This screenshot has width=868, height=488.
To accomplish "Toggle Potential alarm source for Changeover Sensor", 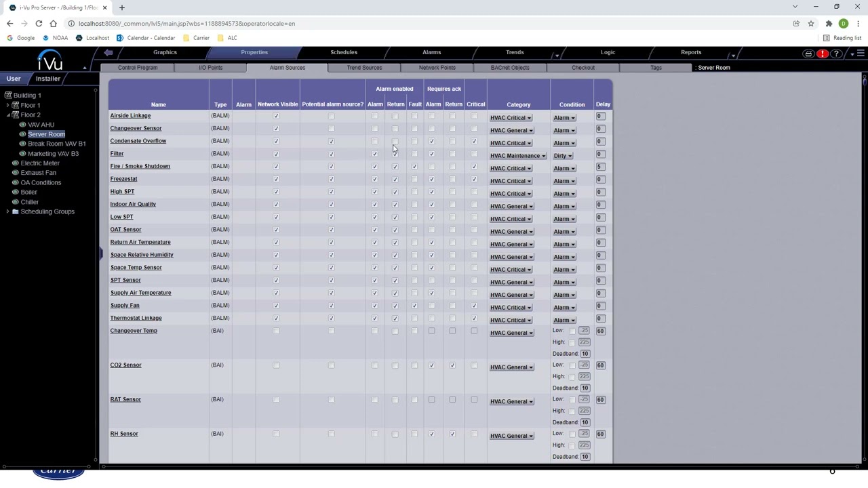I will tap(331, 129).
